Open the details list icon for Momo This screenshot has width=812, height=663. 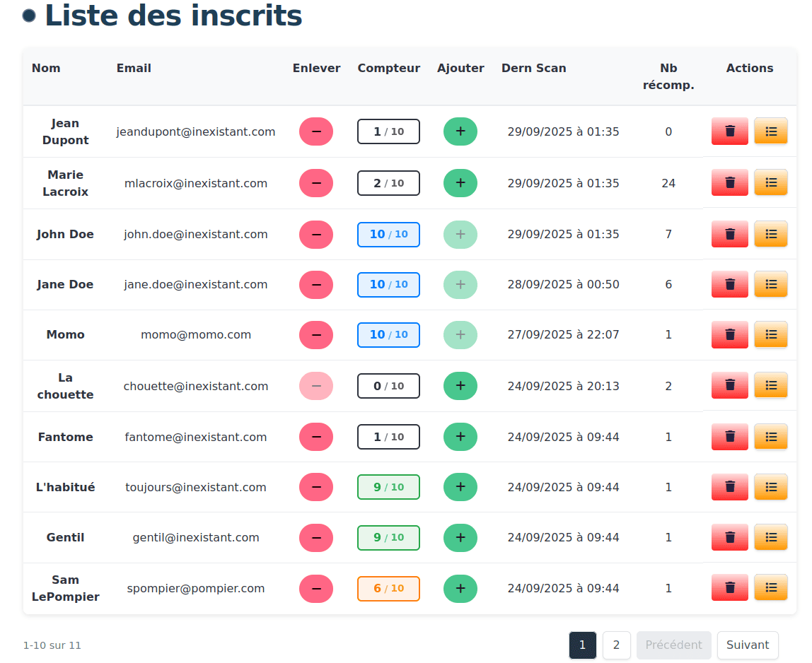tap(770, 334)
